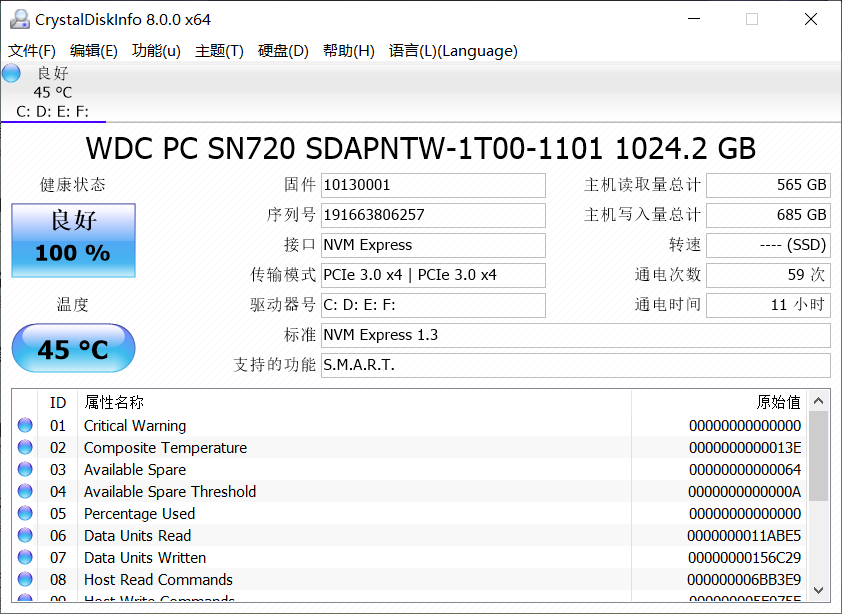
Task: Click the rotation rate field ---- (SSD)
Action: coord(768,245)
